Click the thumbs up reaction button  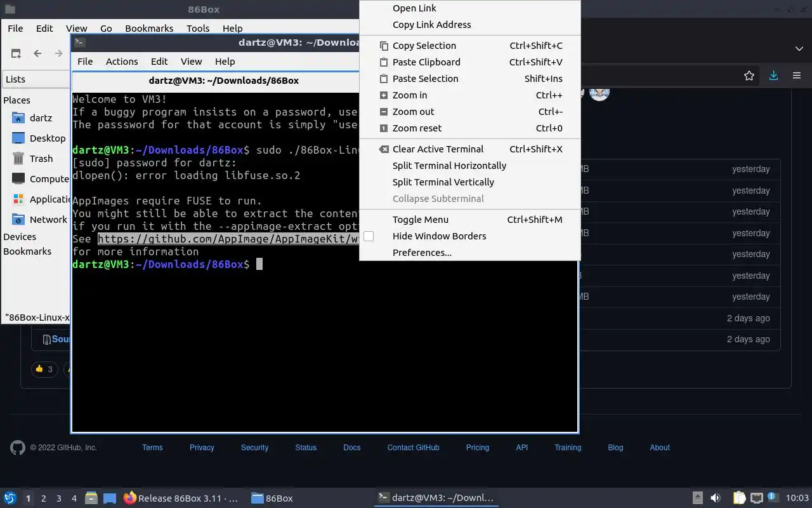coord(44,369)
